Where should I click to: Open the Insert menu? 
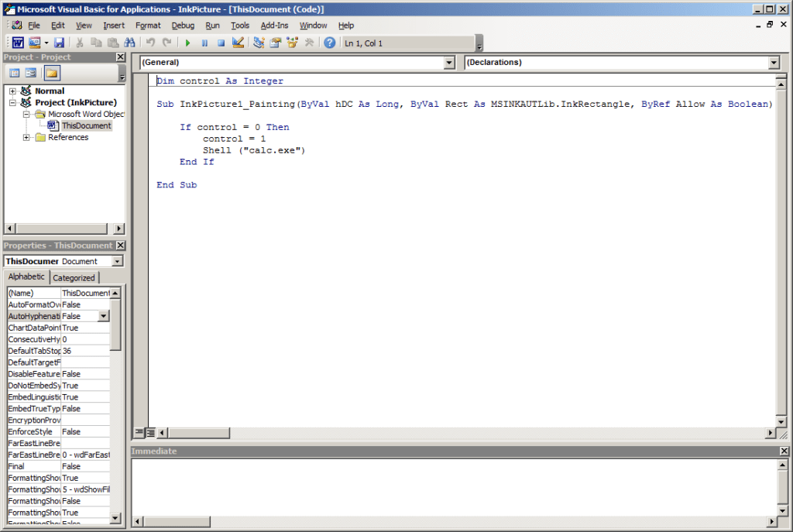[114, 26]
